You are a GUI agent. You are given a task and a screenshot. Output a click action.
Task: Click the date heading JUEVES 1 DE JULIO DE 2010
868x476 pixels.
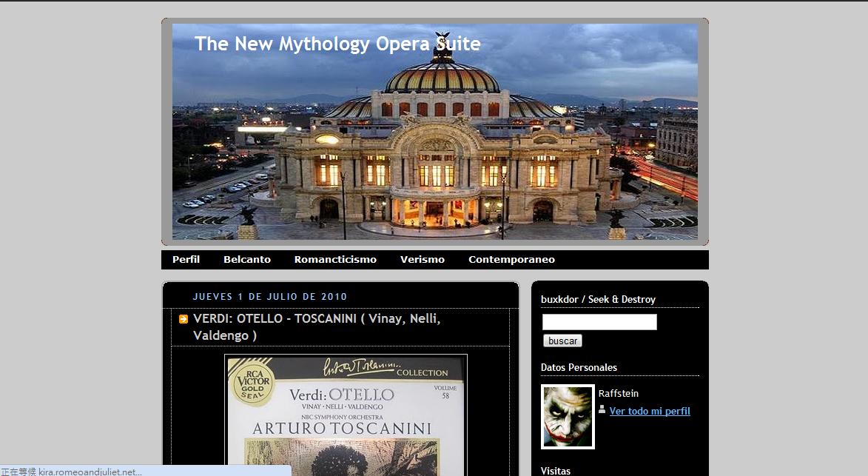tap(270, 297)
